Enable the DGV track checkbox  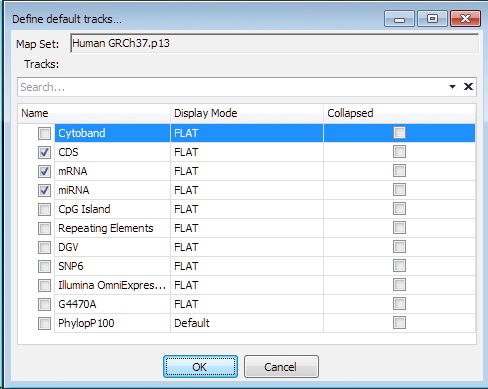[44, 248]
